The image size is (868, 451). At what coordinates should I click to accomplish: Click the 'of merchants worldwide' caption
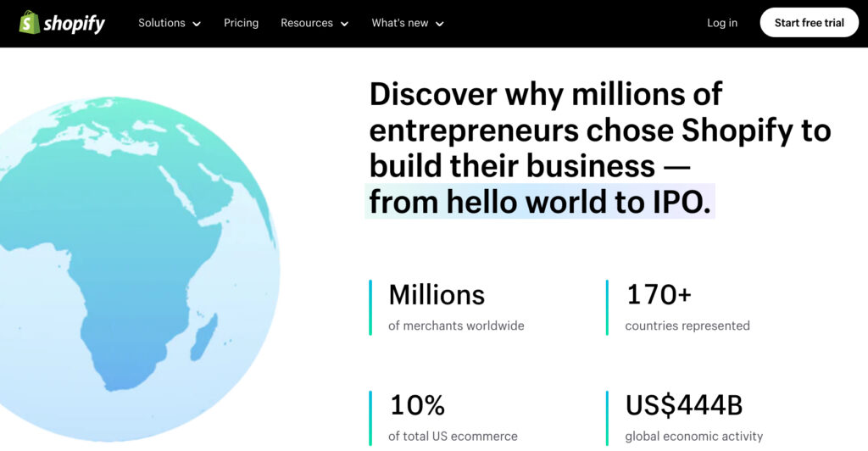click(x=456, y=326)
